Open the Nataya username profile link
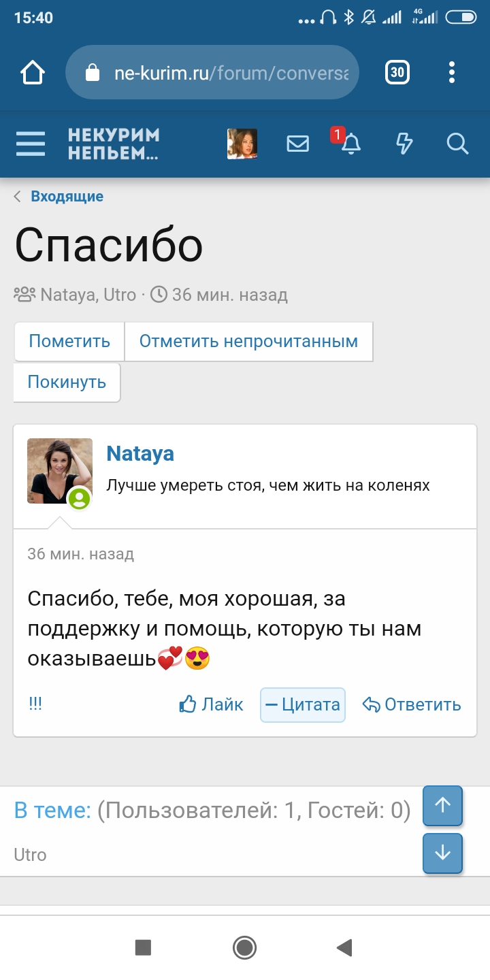This screenshot has width=490, height=980. 140,454
